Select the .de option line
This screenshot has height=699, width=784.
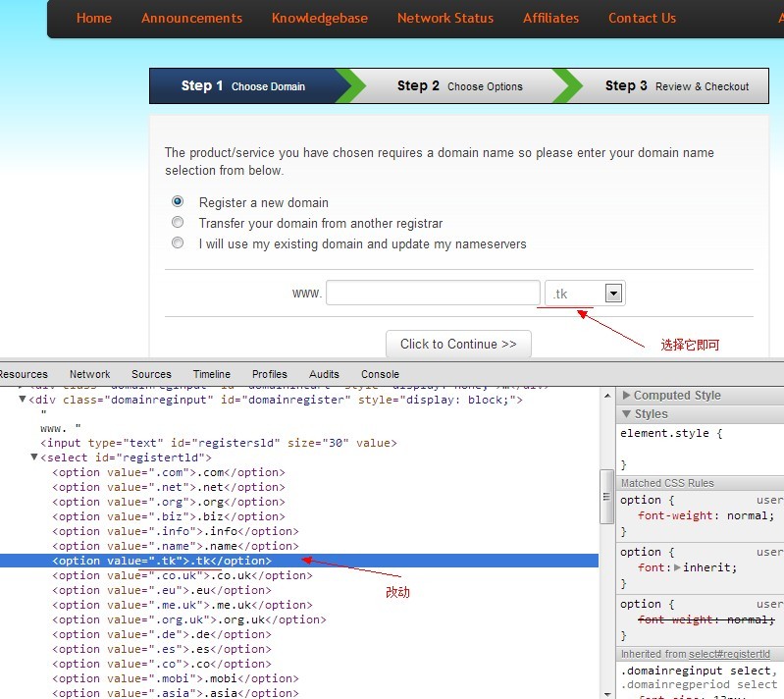pyautogui.click(x=162, y=634)
